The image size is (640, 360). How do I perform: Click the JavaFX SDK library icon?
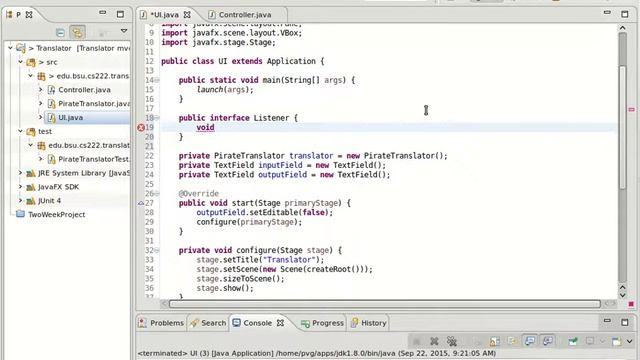[31, 187]
